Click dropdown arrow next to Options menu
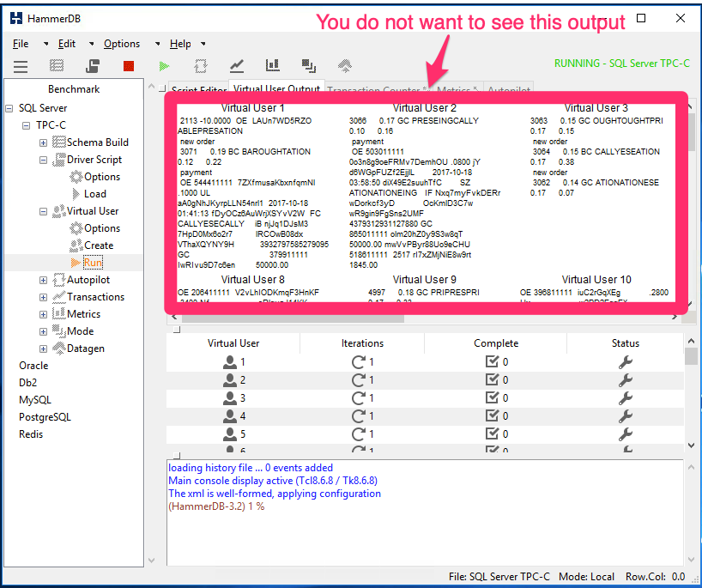The width and height of the screenshot is (702, 588). tap(157, 44)
